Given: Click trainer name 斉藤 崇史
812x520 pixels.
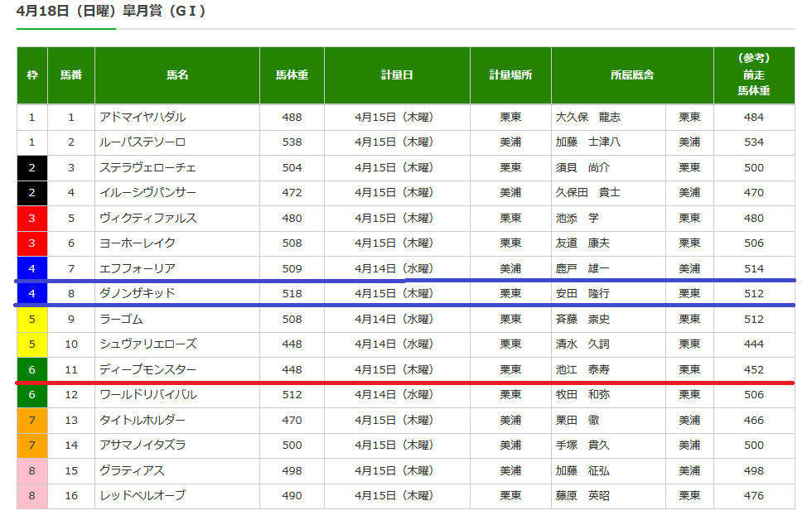Looking at the screenshot, I should click(x=582, y=320).
